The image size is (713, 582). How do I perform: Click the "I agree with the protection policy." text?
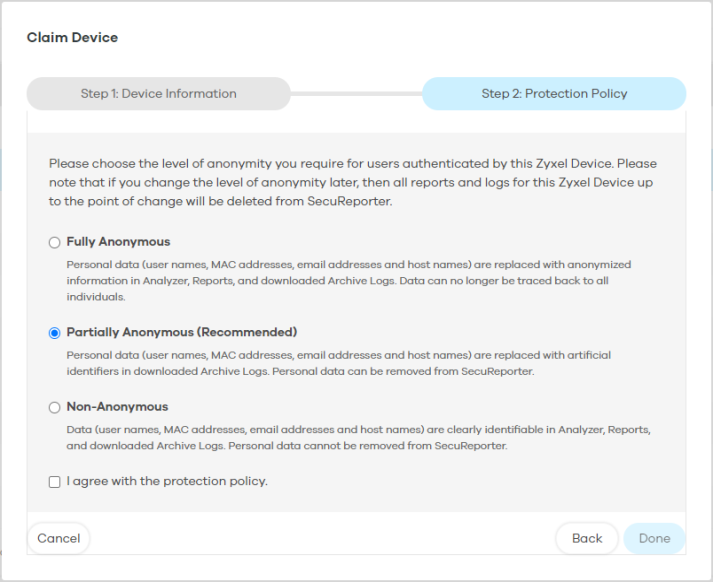pos(167,481)
